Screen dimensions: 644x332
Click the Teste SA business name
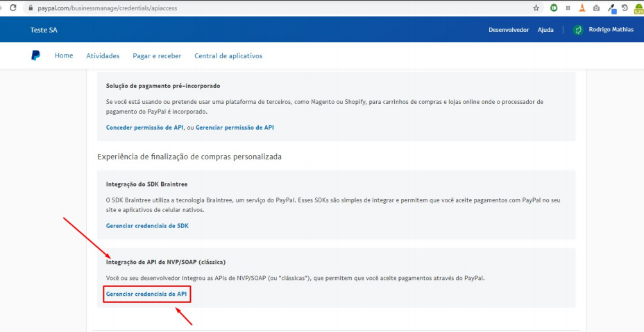[44, 30]
